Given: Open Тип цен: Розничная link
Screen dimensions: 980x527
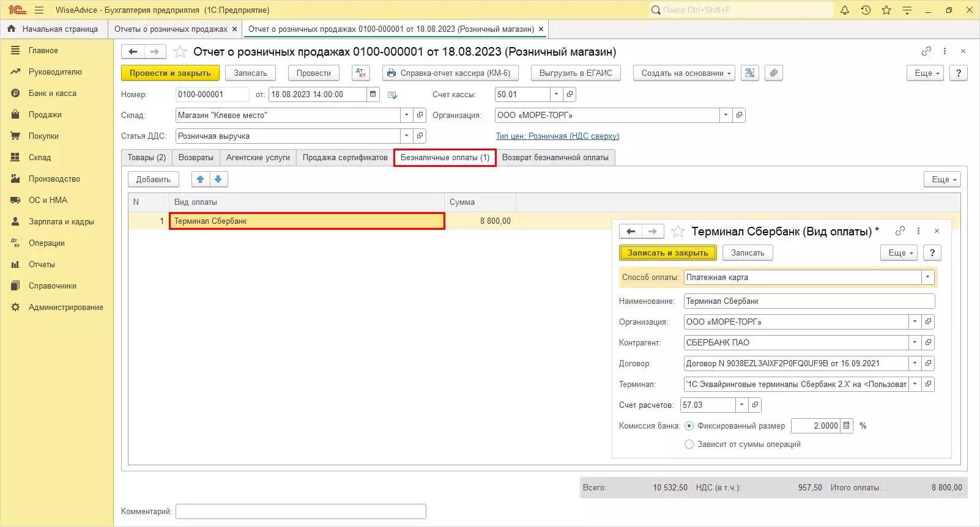Looking at the screenshot, I should [x=557, y=136].
